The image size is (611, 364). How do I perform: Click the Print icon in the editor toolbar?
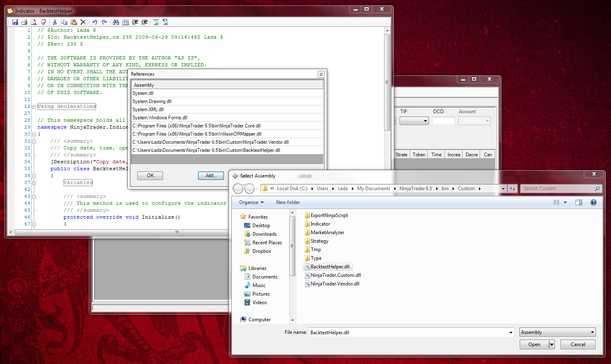[24, 22]
